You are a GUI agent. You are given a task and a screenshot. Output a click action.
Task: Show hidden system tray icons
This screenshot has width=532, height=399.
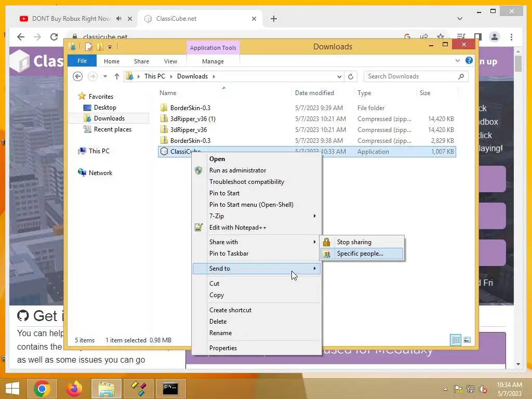445,389
